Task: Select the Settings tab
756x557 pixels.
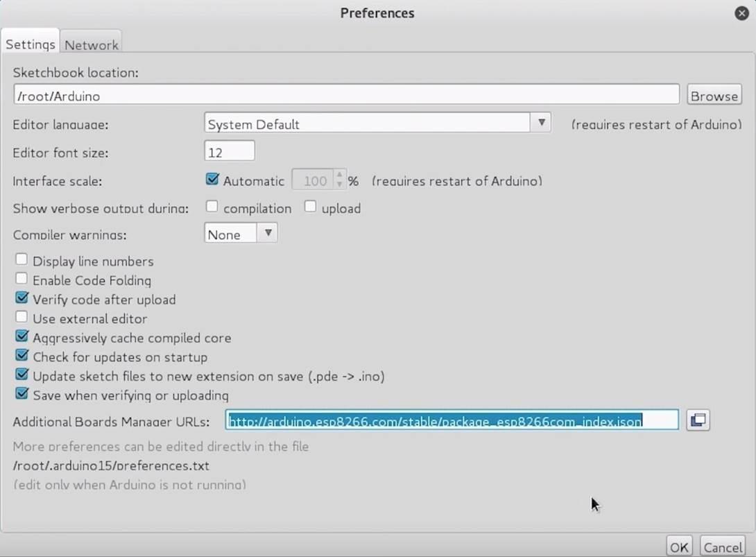Action: coord(31,44)
